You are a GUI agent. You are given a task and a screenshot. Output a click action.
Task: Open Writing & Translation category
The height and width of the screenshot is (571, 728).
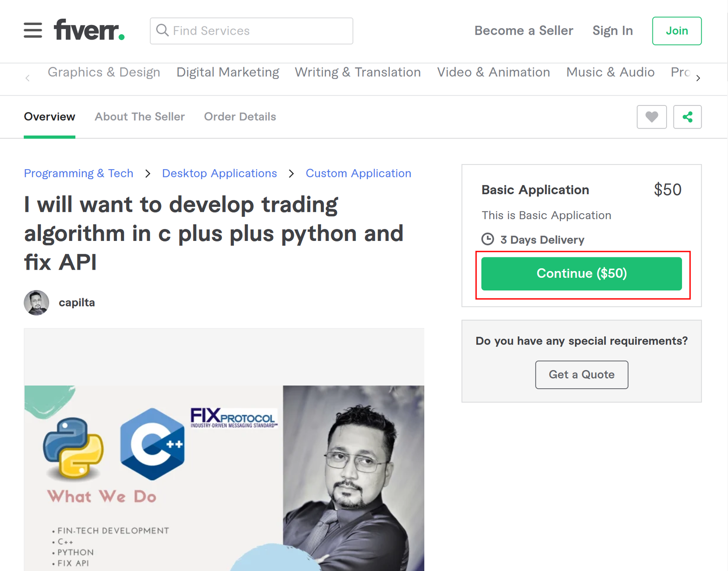(358, 72)
